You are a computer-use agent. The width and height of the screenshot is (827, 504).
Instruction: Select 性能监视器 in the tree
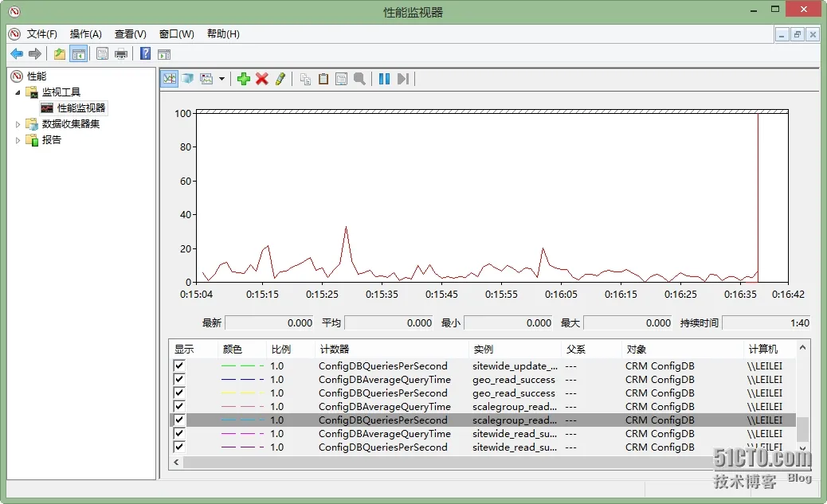pyautogui.click(x=80, y=108)
